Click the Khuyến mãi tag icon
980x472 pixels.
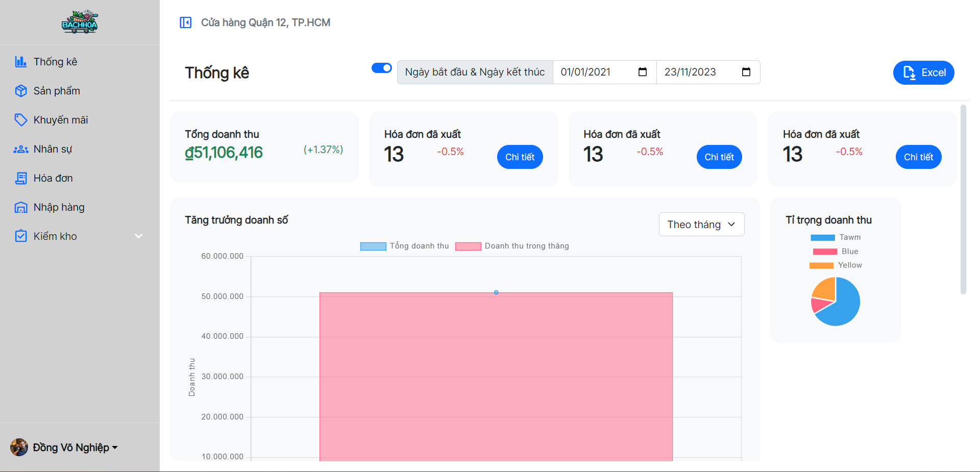pos(20,119)
